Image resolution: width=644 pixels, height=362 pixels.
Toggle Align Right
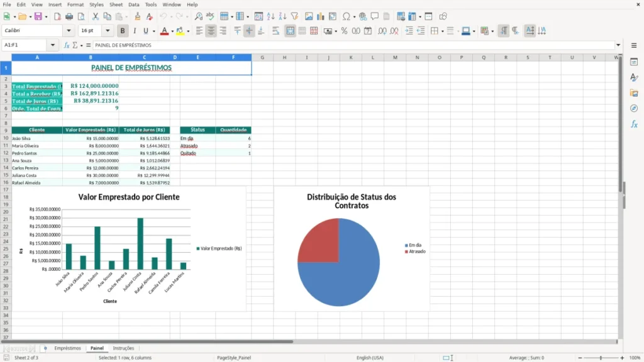[223, 31]
